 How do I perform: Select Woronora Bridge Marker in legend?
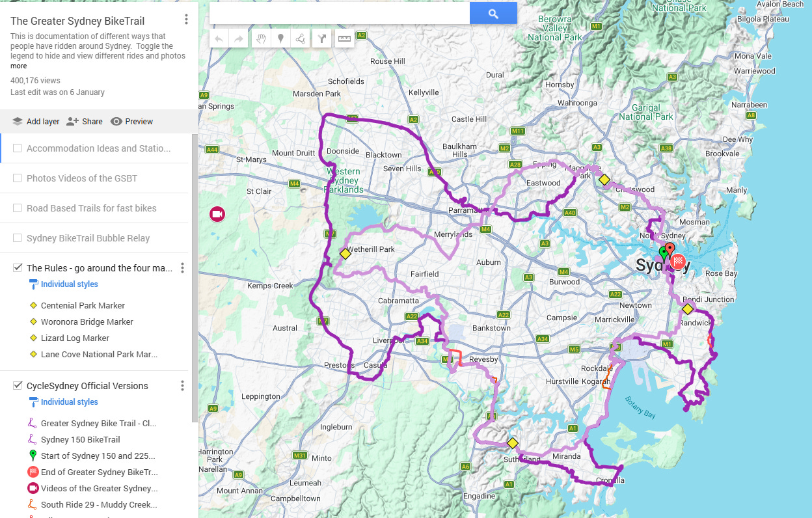point(87,321)
